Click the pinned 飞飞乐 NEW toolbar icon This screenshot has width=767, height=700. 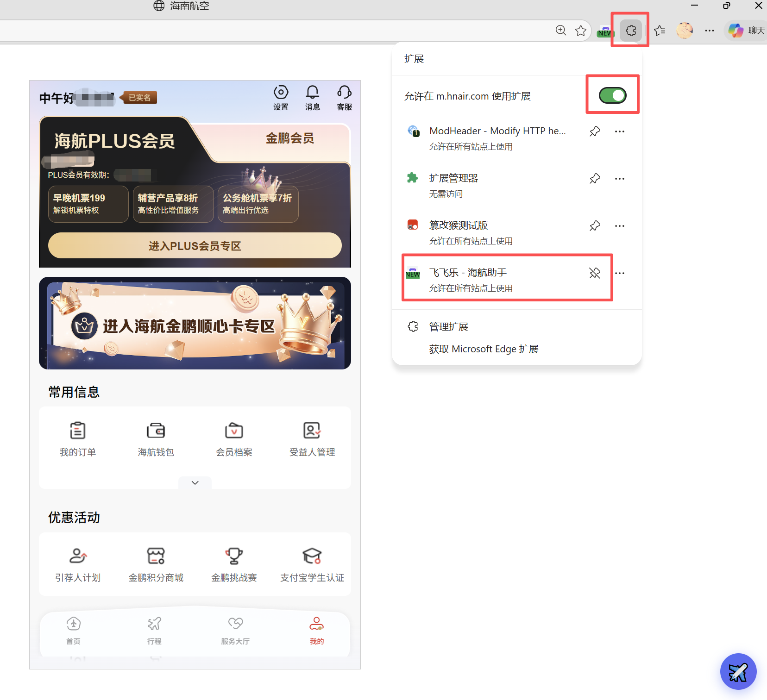tap(605, 31)
